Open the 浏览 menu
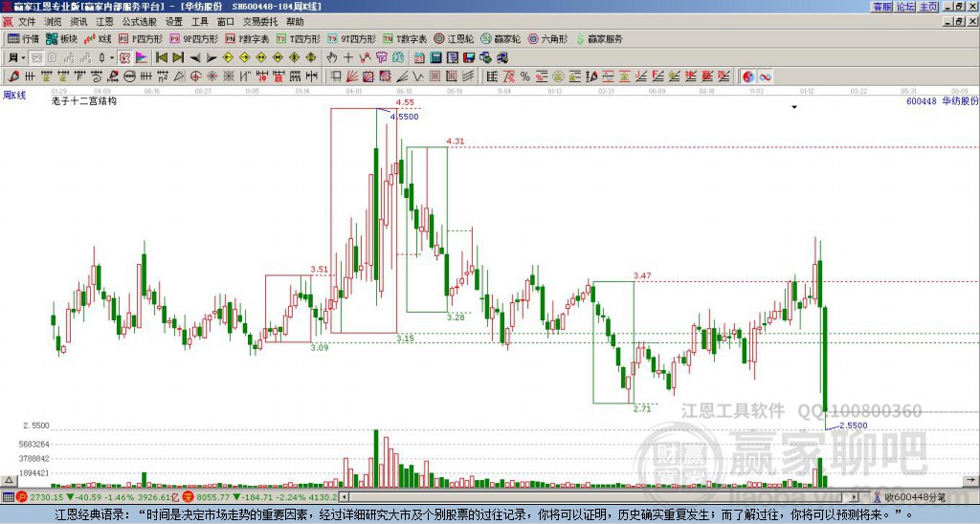This screenshot has height=524, width=980. pos(53,22)
